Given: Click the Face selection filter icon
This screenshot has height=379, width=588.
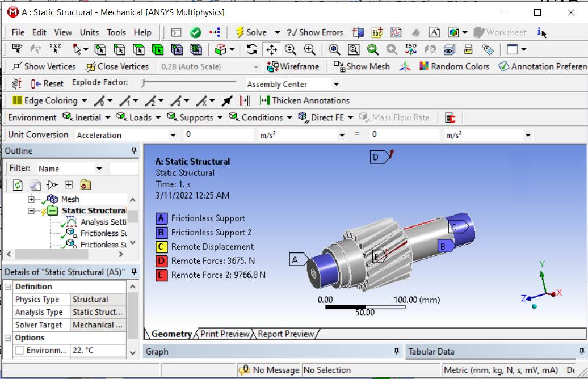Looking at the screenshot, I should point(138,49).
